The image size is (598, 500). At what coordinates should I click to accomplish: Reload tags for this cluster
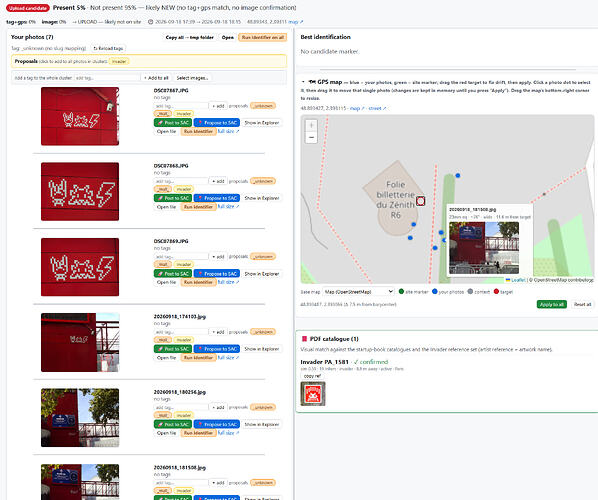point(108,48)
